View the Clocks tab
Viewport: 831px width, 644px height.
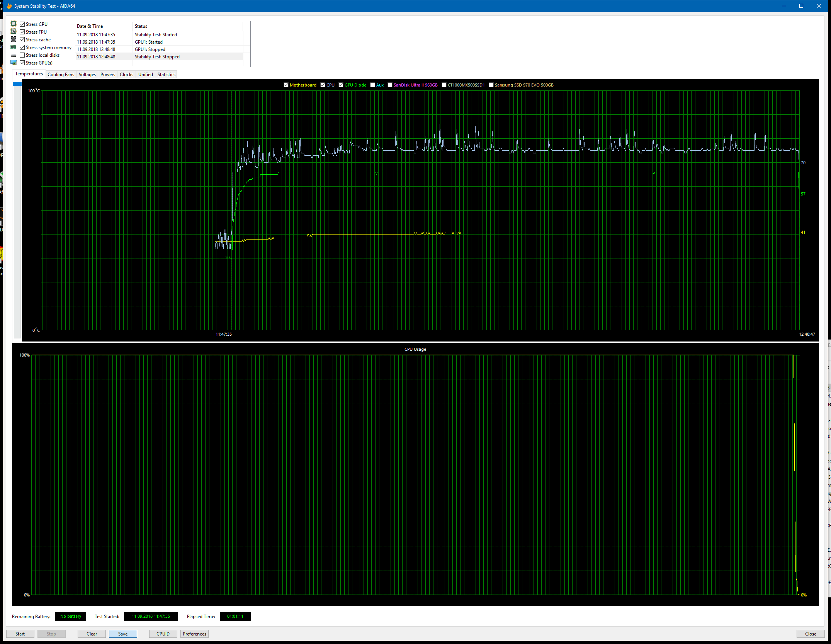(126, 74)
